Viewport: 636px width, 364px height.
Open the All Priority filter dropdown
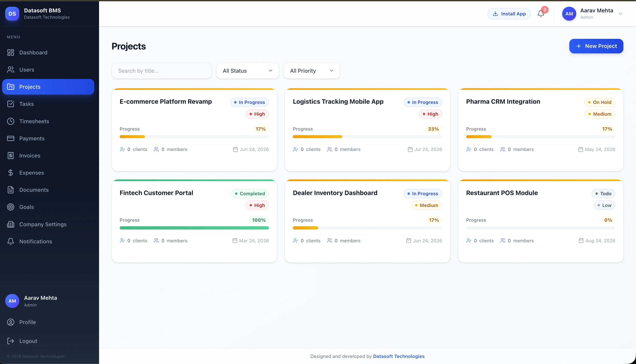pos(311,71)
